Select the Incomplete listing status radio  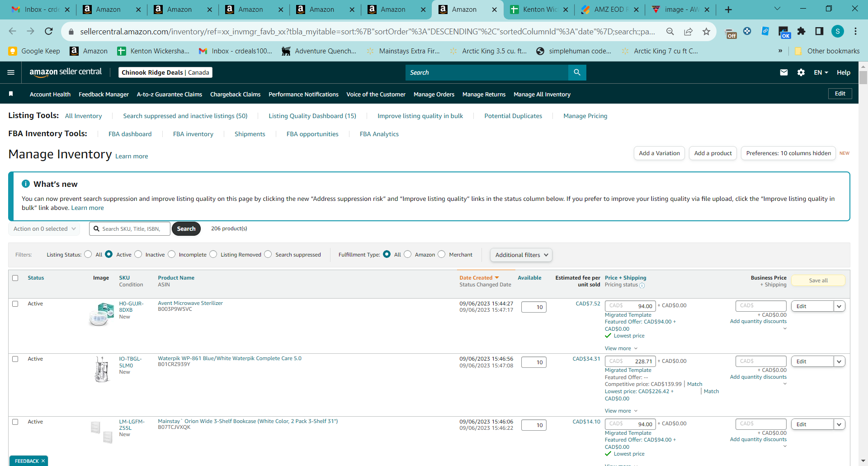pyautogui.click(x=172, y=254)
